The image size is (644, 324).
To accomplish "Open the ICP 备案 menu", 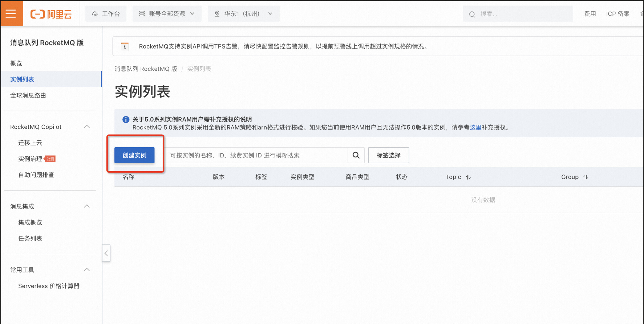I will pos(618,14).
